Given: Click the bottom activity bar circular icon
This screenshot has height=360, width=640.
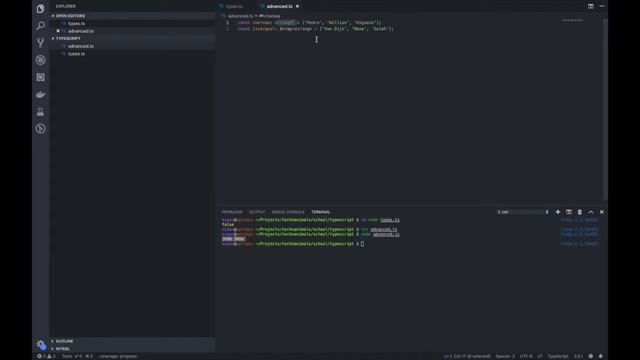Looking at the screenshot, I should 40,129.
